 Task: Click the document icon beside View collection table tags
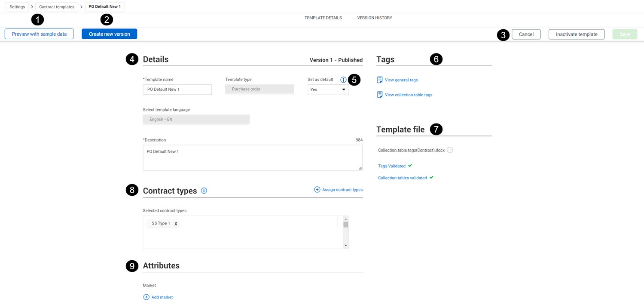[380, 95]
